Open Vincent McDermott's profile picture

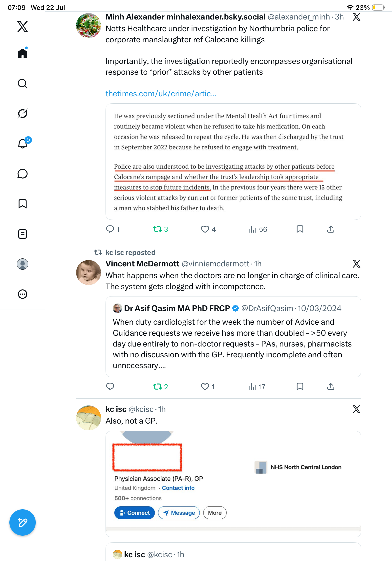pyautogui.click(x=88, y=272)
